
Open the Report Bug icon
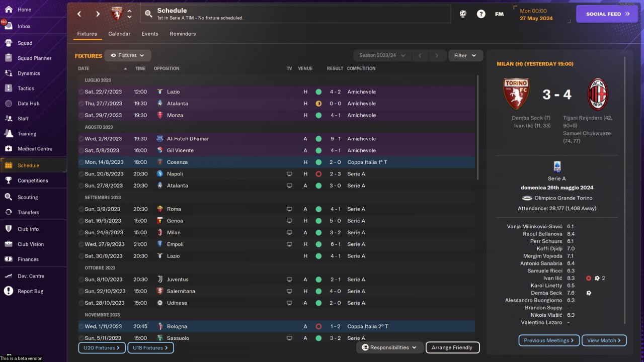[x=9, y=291]
